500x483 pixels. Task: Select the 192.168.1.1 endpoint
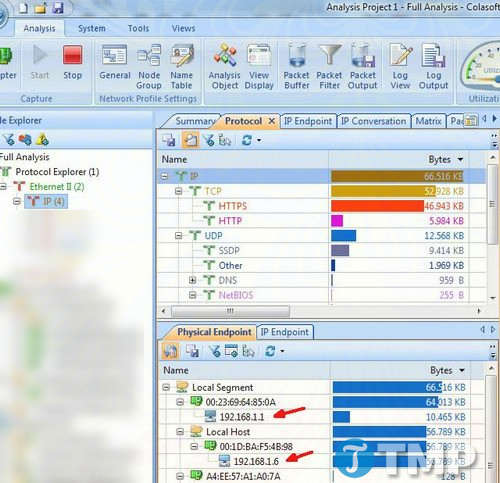point(242,417)
